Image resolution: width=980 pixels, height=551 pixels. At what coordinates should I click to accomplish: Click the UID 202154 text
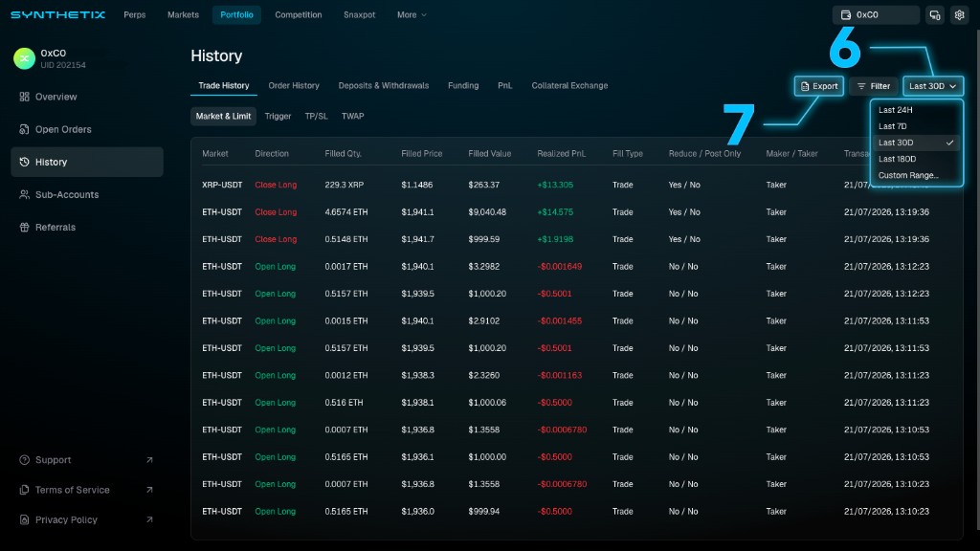[63, 65]
